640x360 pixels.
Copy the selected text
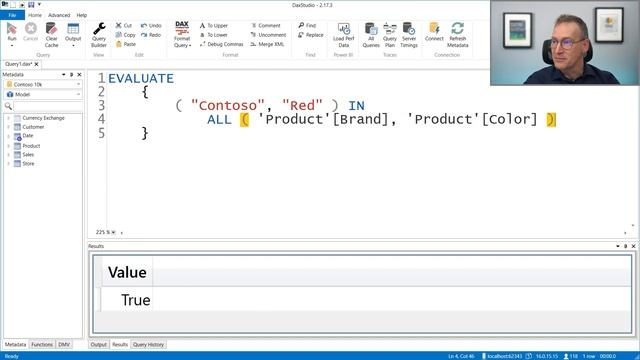click(x=125, y=35)
